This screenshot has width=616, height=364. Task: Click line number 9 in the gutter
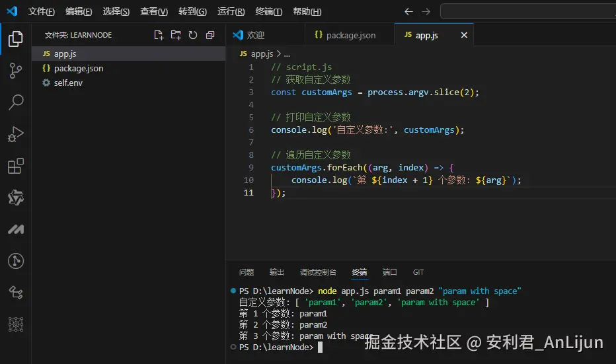[251, 168]
